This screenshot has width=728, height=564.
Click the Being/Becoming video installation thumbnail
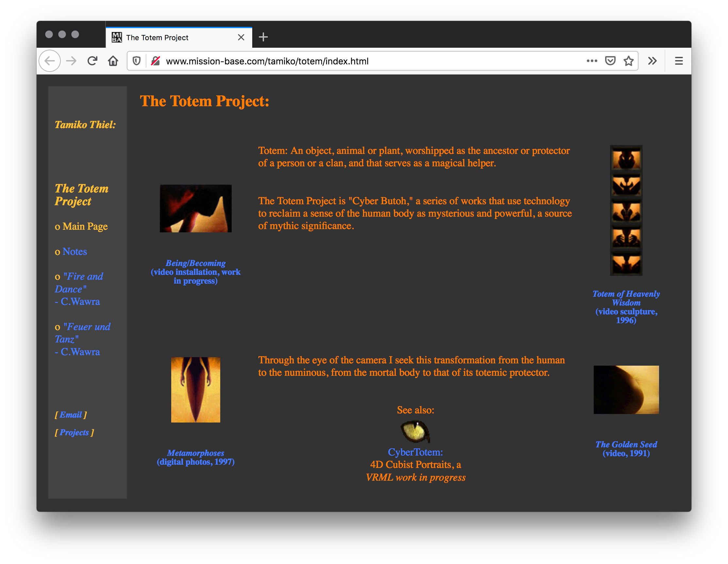click(x=196, y=208)
